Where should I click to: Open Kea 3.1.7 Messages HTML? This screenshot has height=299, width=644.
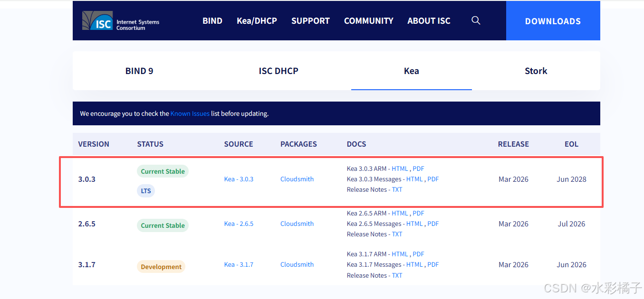pyautogui.click(x=414, y=264)
